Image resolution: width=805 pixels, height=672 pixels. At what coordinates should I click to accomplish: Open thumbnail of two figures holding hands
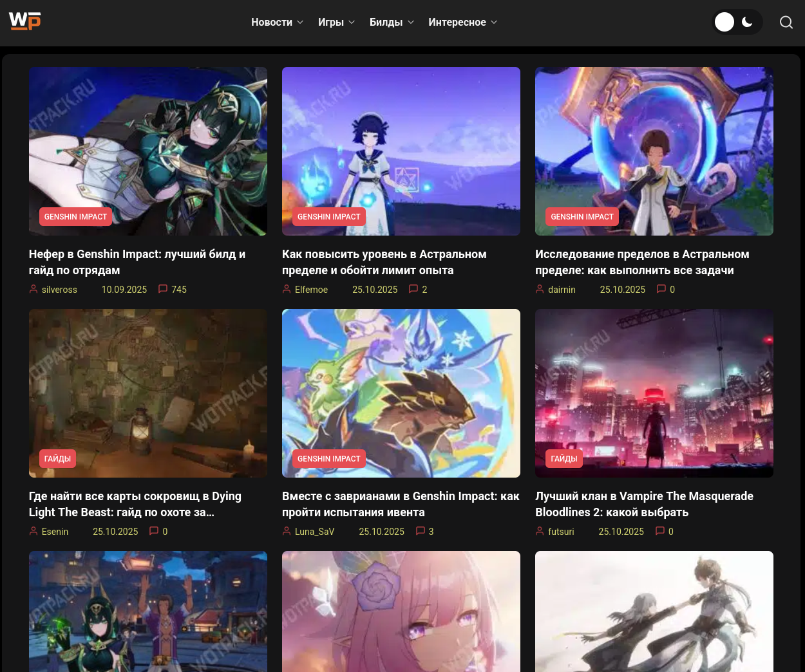[654, 611]
